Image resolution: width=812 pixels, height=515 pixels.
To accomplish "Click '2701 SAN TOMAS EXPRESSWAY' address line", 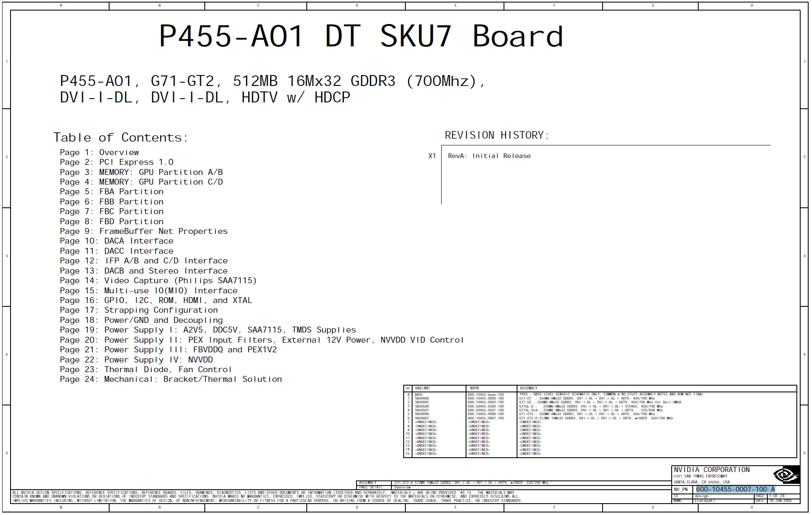I will [x=700, y=477].
